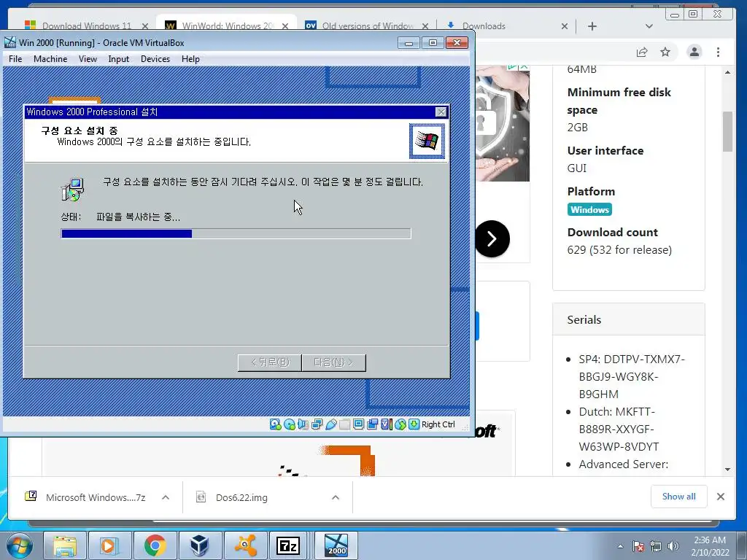Open the Chrome profile icon
The image size is (747, 560).
coord(694,52)
